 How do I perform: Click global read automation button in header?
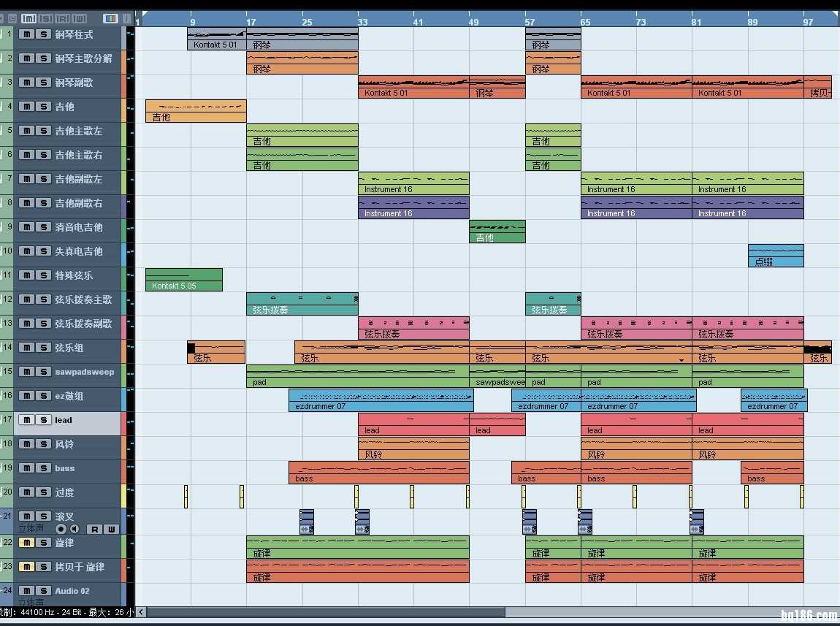click(x=63, y=18)
